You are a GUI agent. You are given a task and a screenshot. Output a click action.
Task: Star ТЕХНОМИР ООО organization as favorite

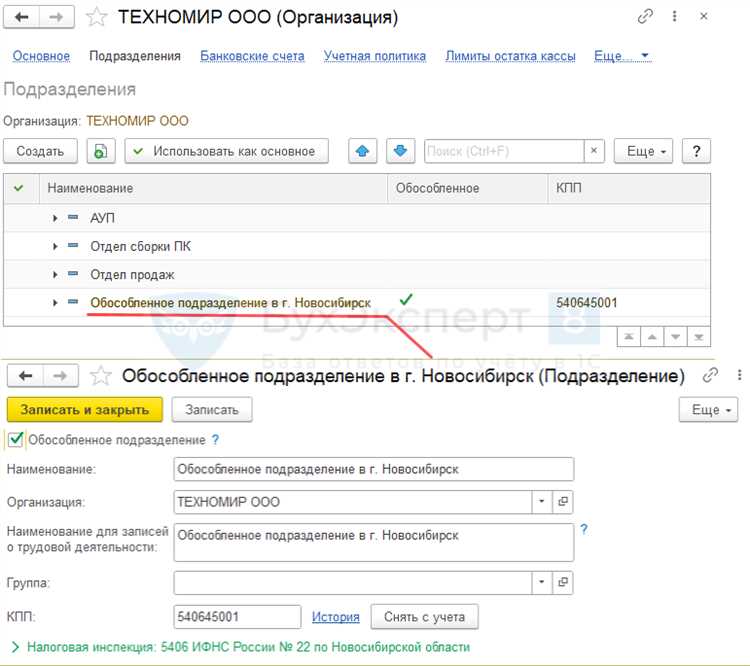tap(96, 17)
